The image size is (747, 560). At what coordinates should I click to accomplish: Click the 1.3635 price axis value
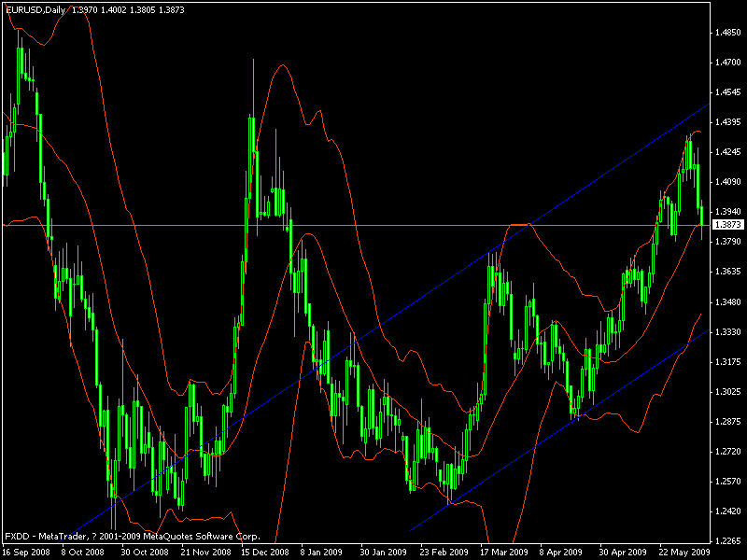click(x=728, y=272)
